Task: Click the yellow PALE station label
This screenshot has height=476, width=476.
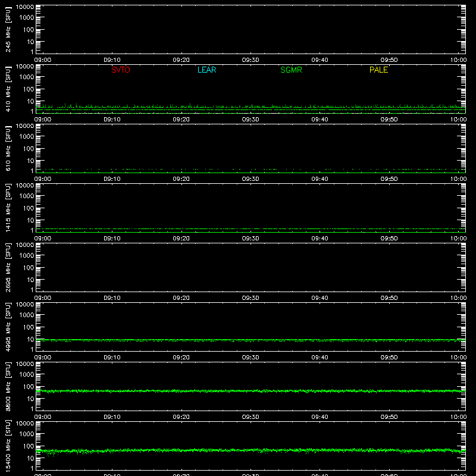Action: tap(378, 70)
